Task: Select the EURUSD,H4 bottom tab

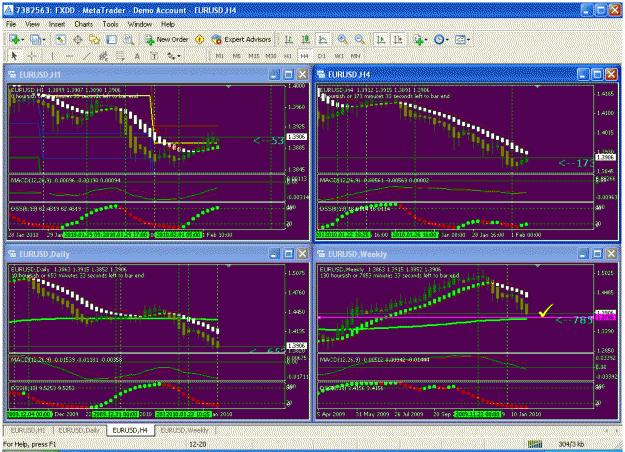Action: 130,430
